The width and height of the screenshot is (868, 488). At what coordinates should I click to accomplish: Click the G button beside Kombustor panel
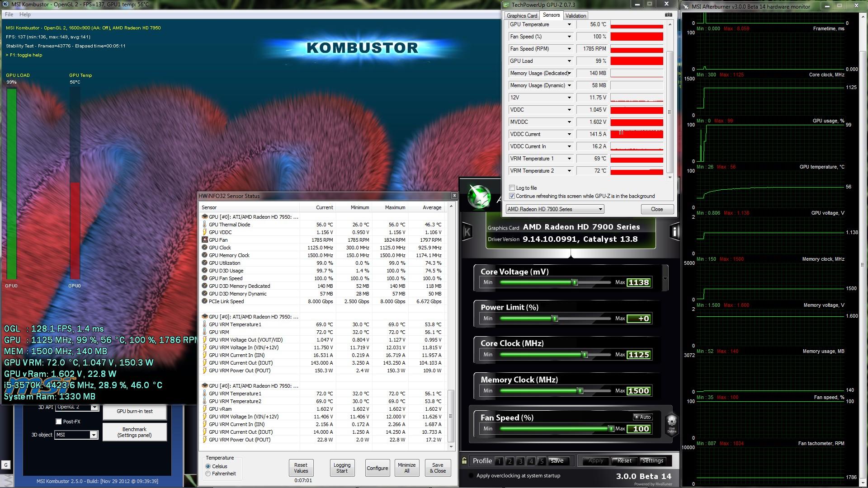coord(6,465)
